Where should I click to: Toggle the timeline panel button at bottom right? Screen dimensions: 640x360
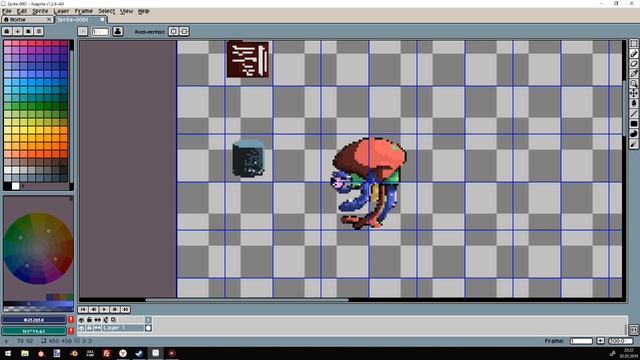(633, 329)
